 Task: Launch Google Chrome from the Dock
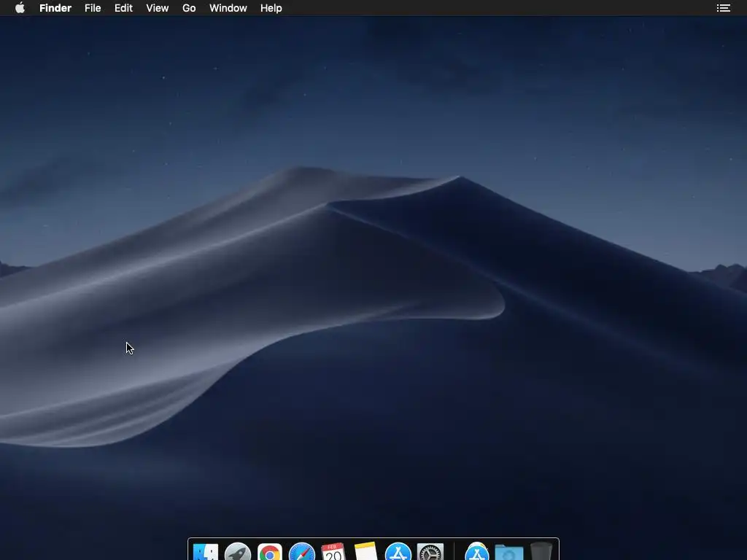[x=270, y=551]
